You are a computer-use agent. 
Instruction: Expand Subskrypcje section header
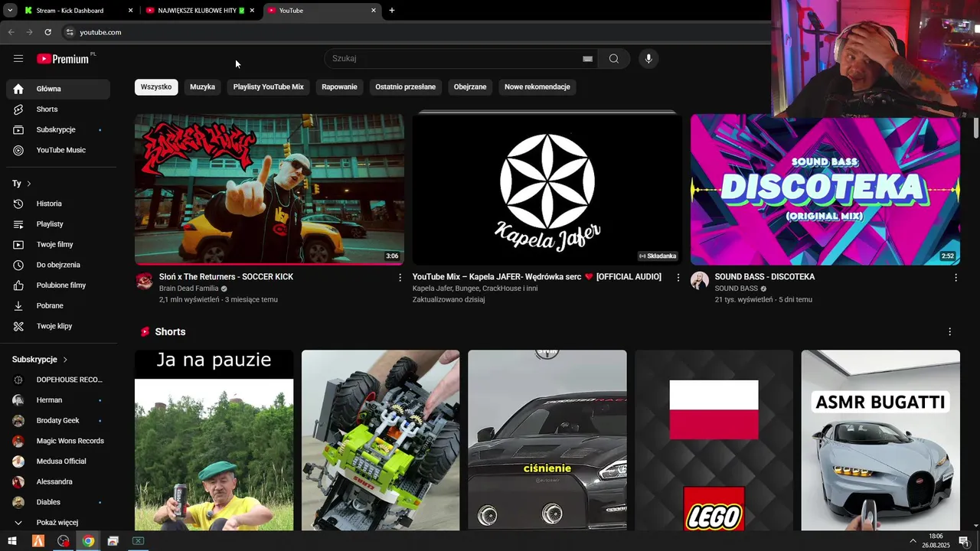[40, 360]
